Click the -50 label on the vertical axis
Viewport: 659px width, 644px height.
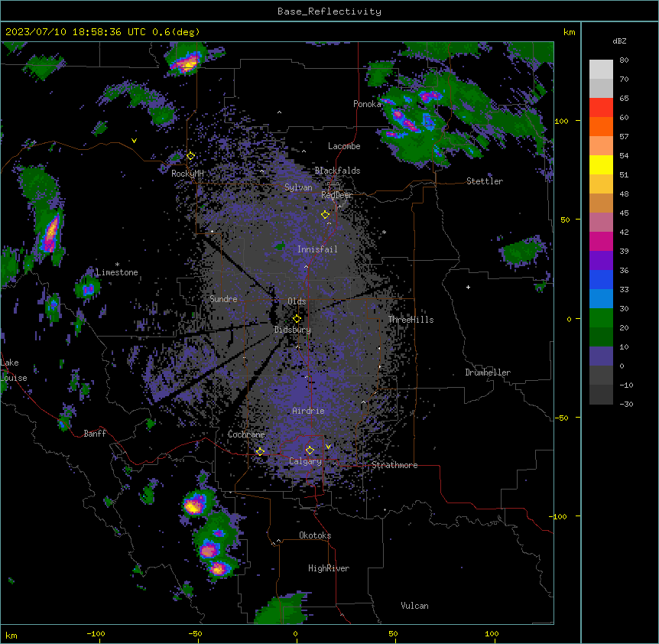[561, 418]
